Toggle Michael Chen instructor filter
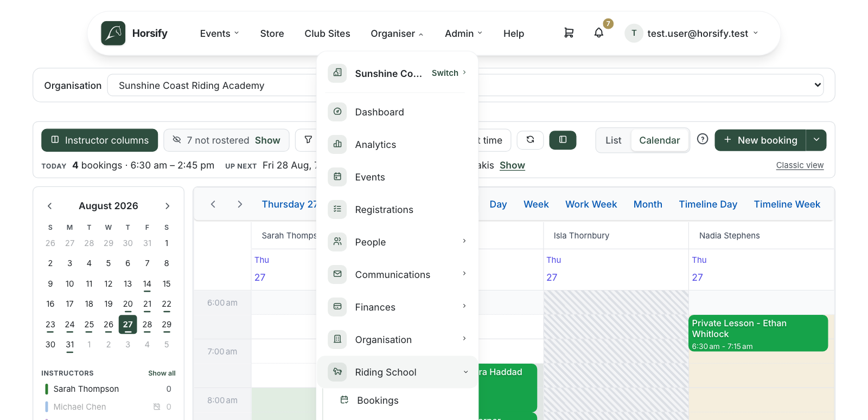Screen dimensions: 868x420 tap(108, 407)
